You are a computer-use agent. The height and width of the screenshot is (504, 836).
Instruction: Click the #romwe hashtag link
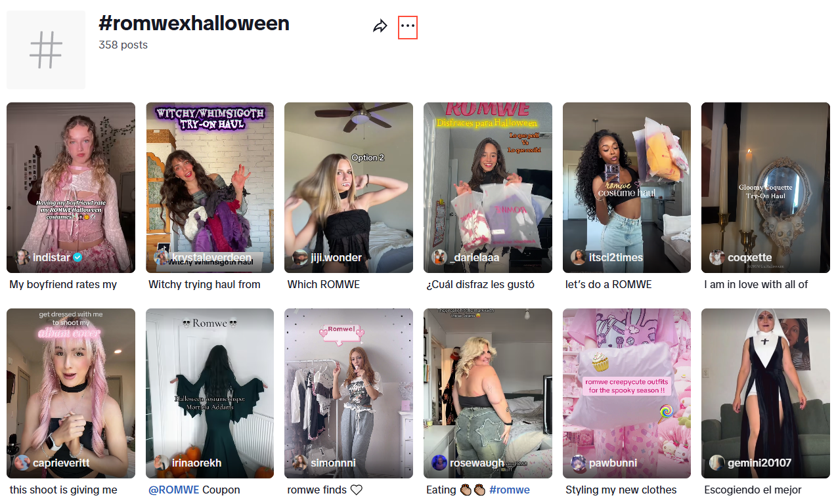510,490
